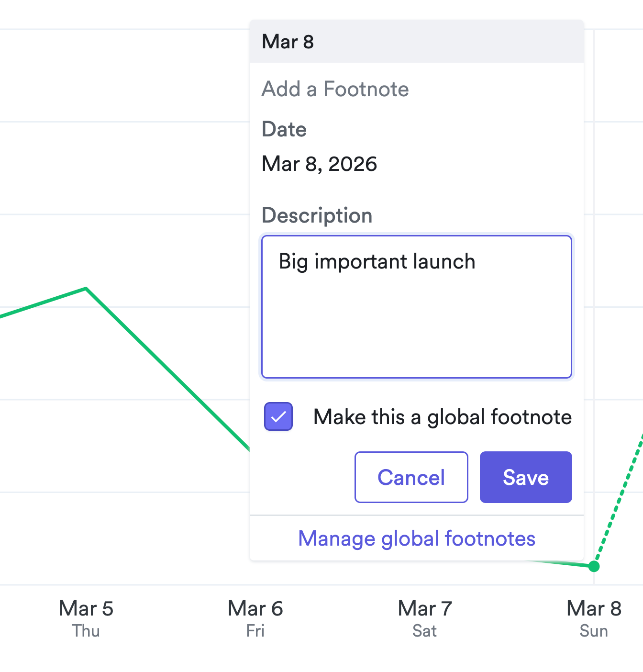Click the 'Make this a global footnote' label
The width and height of the screenshot is (643, 672).
click(442, 417)
